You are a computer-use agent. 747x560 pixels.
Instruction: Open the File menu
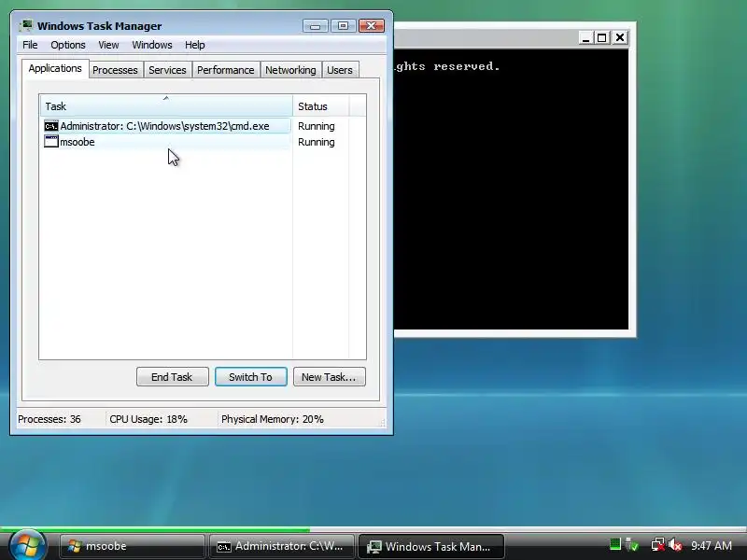[x=30, y=45]
